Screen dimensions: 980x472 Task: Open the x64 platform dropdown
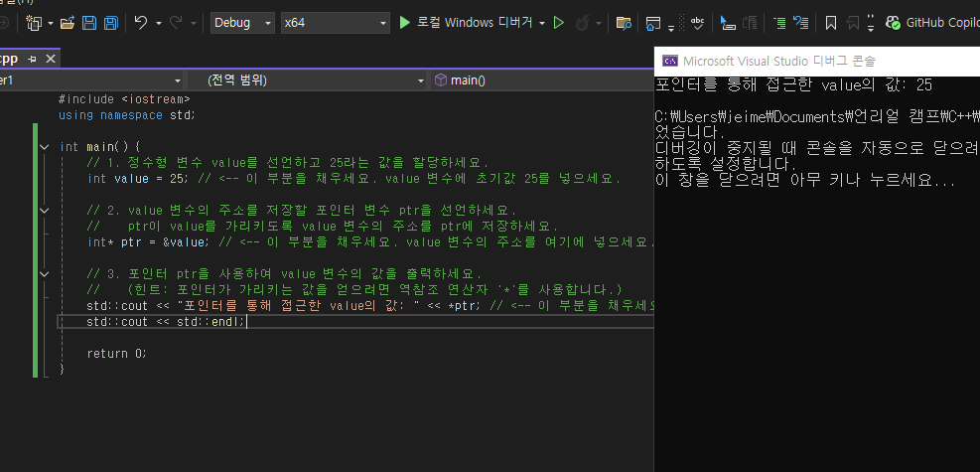point(335,23)
